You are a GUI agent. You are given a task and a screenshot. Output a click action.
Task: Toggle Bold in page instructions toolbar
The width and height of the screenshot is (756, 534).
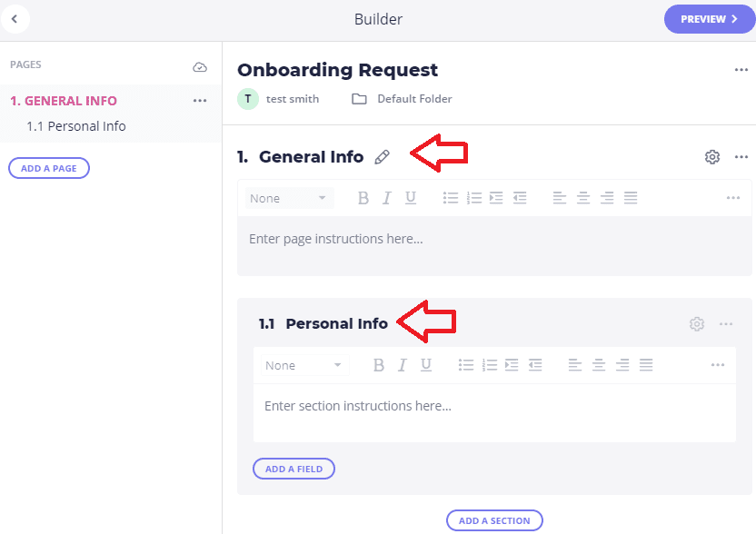(363, 198)
